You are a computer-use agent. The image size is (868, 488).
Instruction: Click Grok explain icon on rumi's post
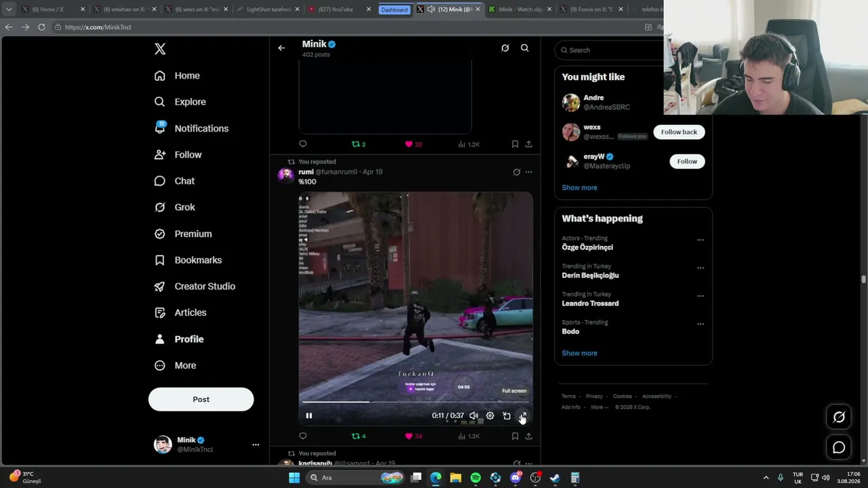coord(517,172)
